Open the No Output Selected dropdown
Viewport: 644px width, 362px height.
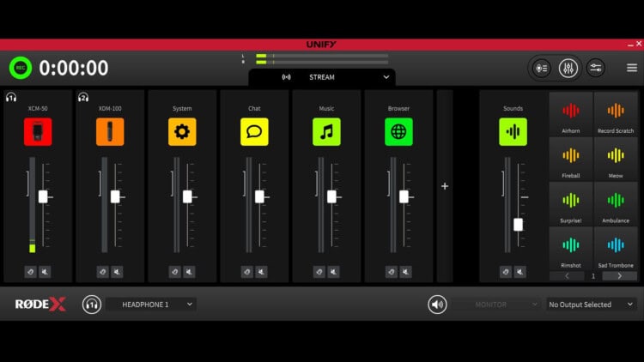[591, 305]
